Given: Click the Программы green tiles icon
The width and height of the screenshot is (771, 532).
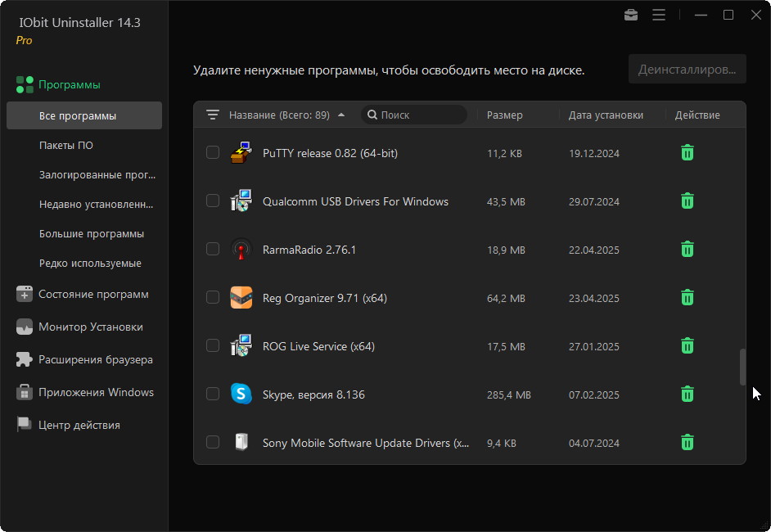Looking at the screenshot, I should tap(25, 84).
